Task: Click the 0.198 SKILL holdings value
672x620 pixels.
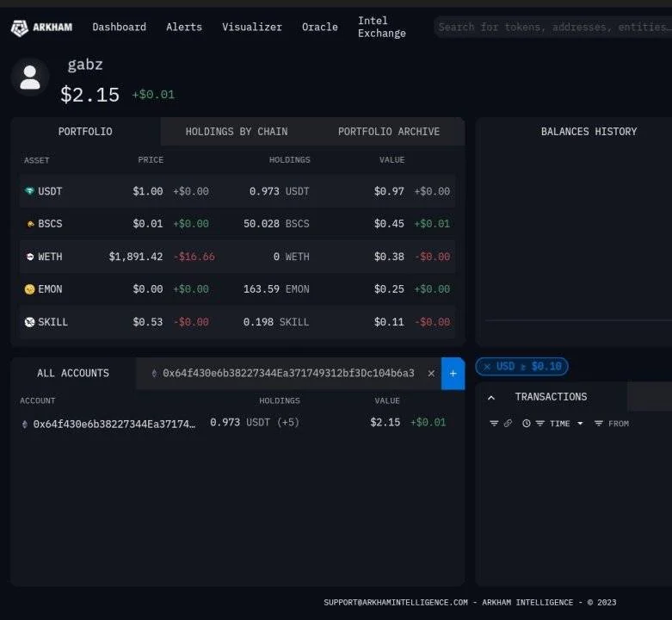Action: coord(276,322)
